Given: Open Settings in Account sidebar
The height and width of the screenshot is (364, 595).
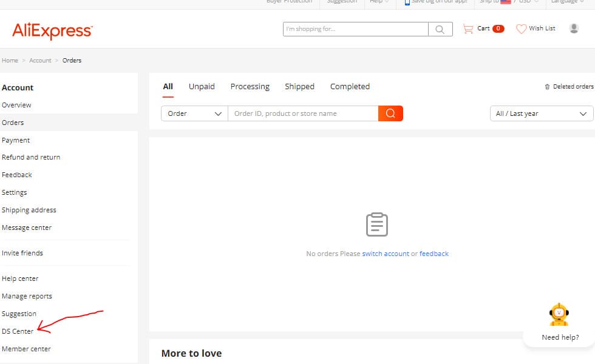Looking at the screenshot, I should 14,193.
